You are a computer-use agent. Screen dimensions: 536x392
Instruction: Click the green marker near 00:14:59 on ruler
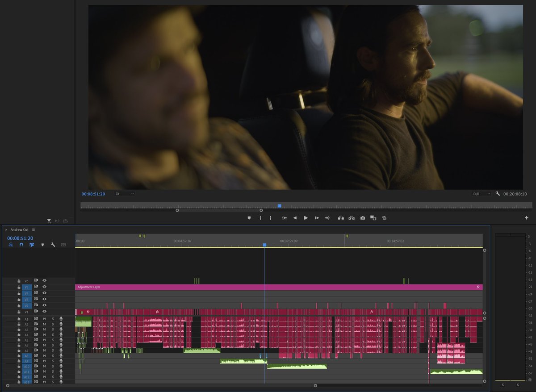click(x=347, y=236)
